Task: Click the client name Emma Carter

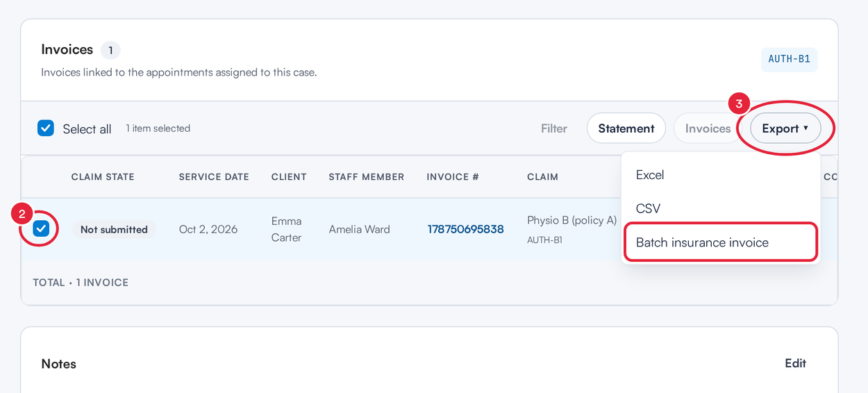Action: [286, 229]
